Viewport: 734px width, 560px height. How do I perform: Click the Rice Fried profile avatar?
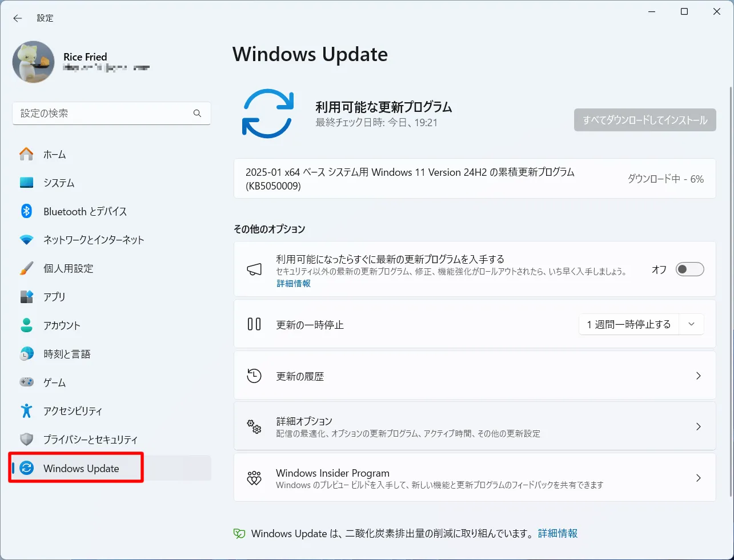(x=34, y=62)
